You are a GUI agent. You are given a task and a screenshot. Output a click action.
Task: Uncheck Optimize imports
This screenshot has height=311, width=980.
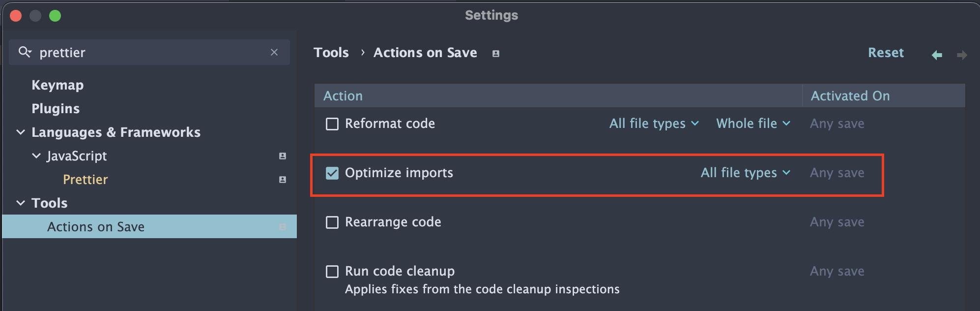click(x=332, y=173)
